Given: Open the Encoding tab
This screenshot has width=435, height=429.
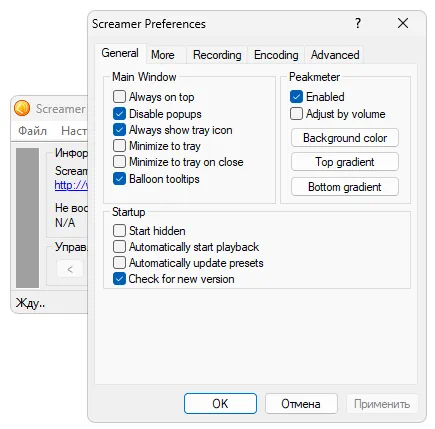Looking at the screenshot, I should pyautogui.click(x=276, y=55).
